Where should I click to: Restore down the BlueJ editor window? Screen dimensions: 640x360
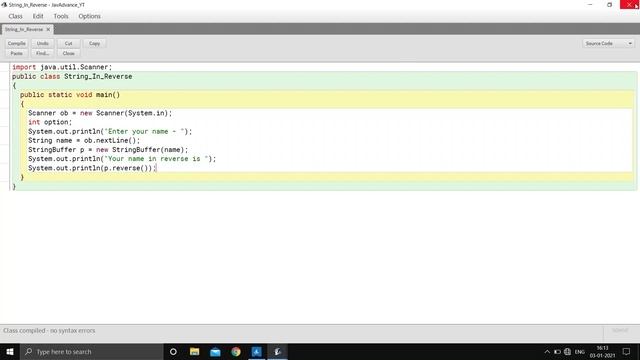tap(609, 4)
